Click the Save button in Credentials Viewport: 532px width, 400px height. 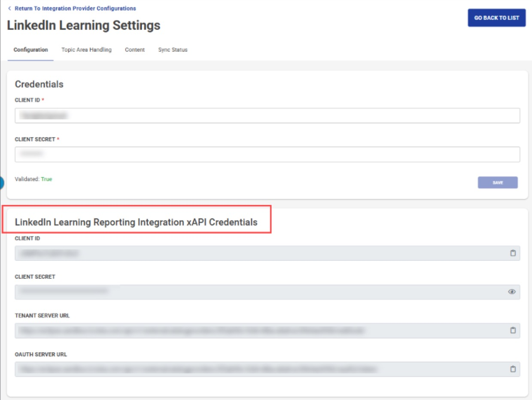pos(498,182)
